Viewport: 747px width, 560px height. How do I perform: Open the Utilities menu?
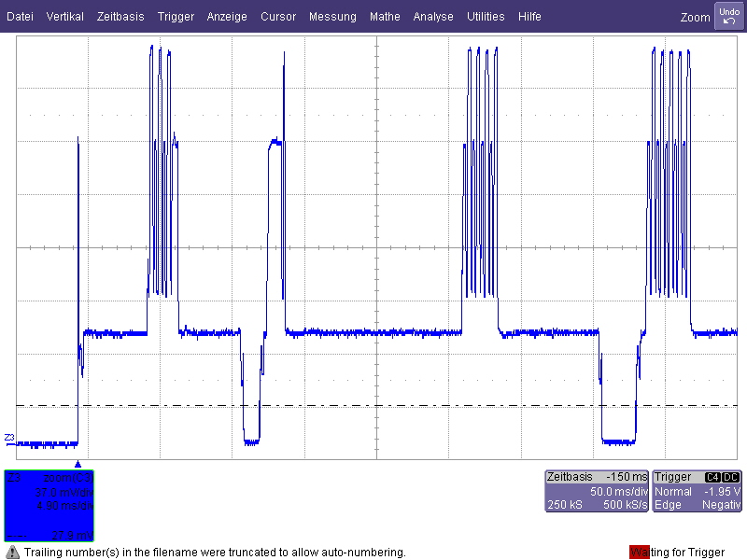[x=486, y=17]
